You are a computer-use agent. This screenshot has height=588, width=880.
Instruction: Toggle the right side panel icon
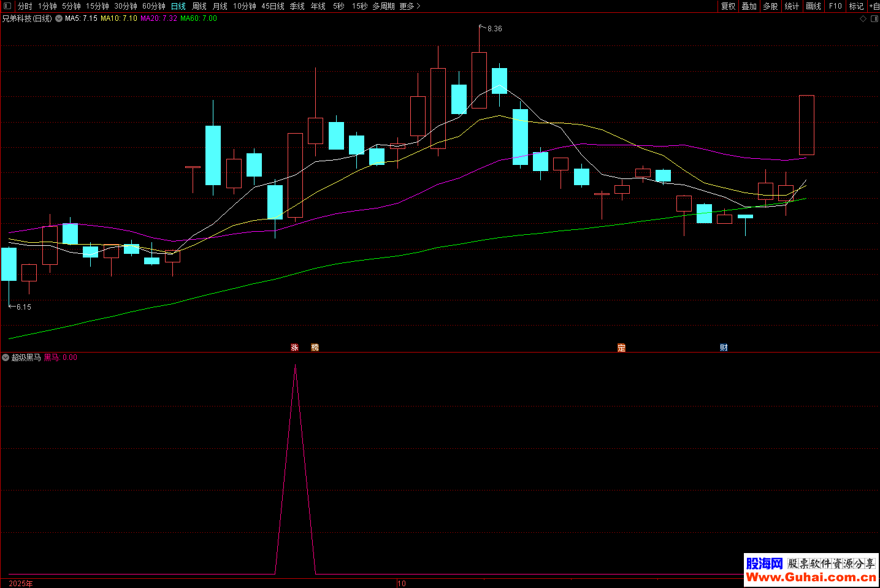[874, 19]
